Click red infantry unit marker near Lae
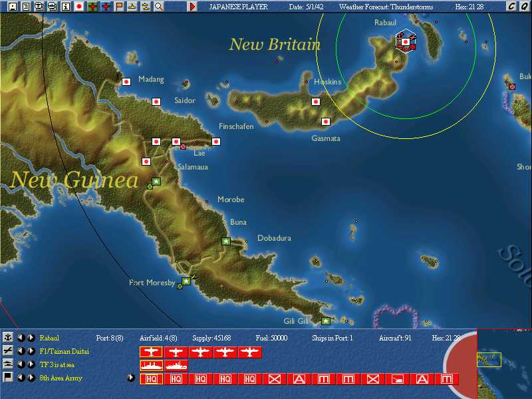532x399 pixels. point(184,146)
